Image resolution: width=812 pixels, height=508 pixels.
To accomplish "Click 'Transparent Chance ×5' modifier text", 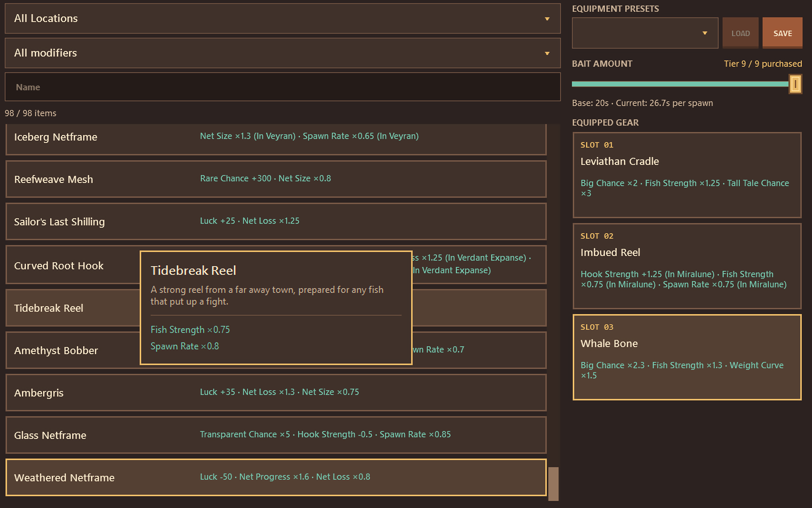I will click(x=245, y=434).
